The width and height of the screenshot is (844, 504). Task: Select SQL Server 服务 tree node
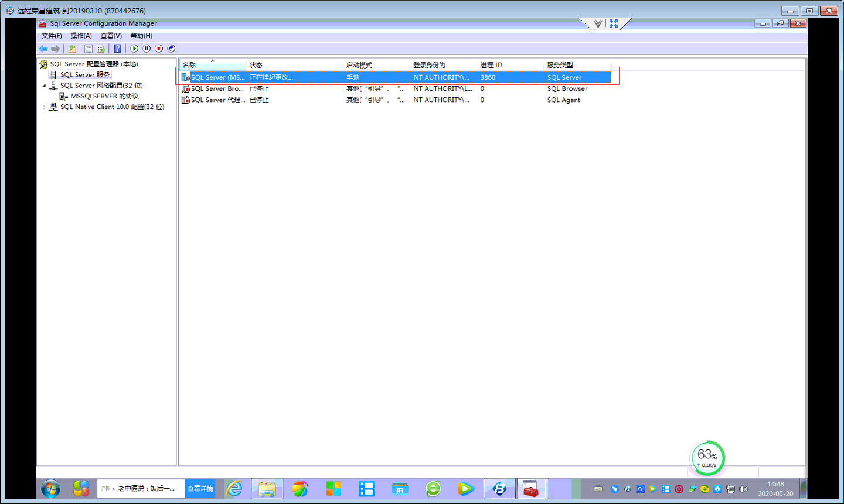point(85,74)
